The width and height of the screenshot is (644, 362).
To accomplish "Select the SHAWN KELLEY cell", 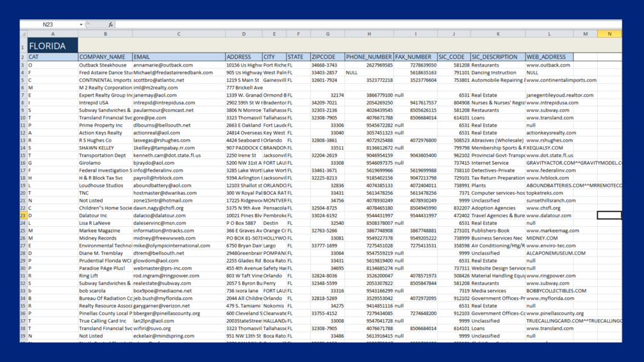I will pos(105,148).
